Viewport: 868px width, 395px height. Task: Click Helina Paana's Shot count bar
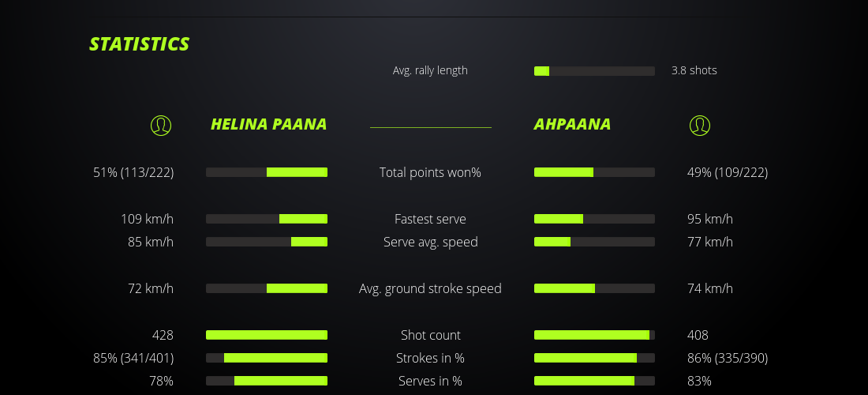point(267,335)
